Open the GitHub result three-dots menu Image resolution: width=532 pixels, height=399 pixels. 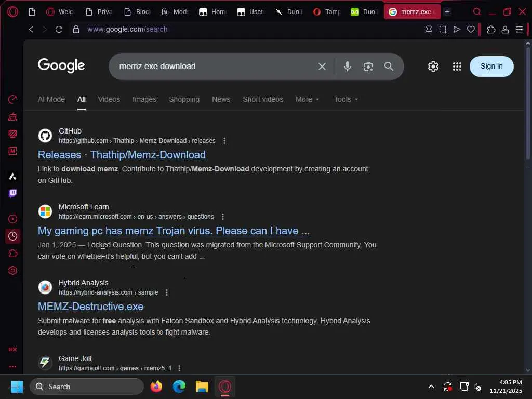click(224, 141)
